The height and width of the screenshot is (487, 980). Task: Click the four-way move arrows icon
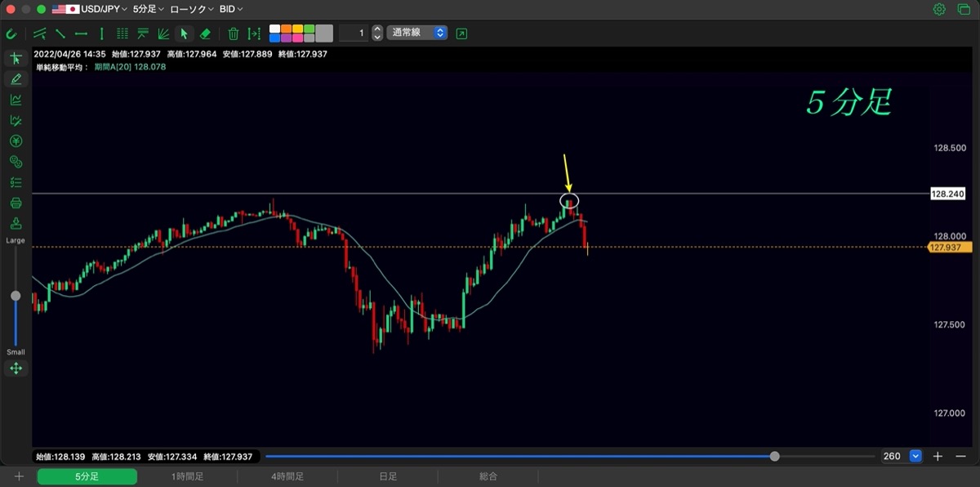(16, 369)
